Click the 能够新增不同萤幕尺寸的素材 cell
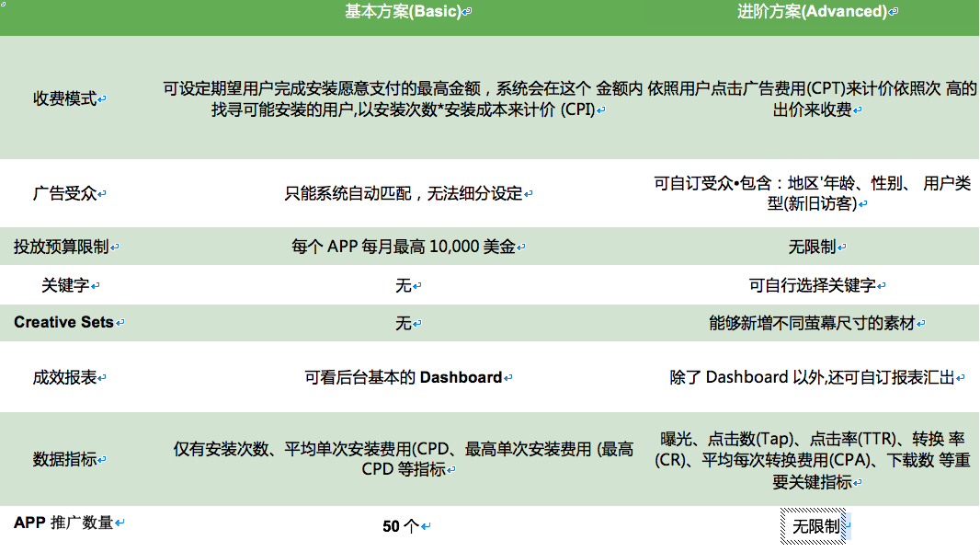Viewport: 980px width, 552px height. click(x=813, y=323)
